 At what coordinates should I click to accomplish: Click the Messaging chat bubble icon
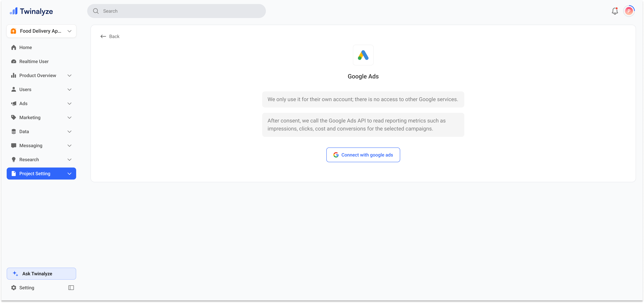tap(14, 146)
